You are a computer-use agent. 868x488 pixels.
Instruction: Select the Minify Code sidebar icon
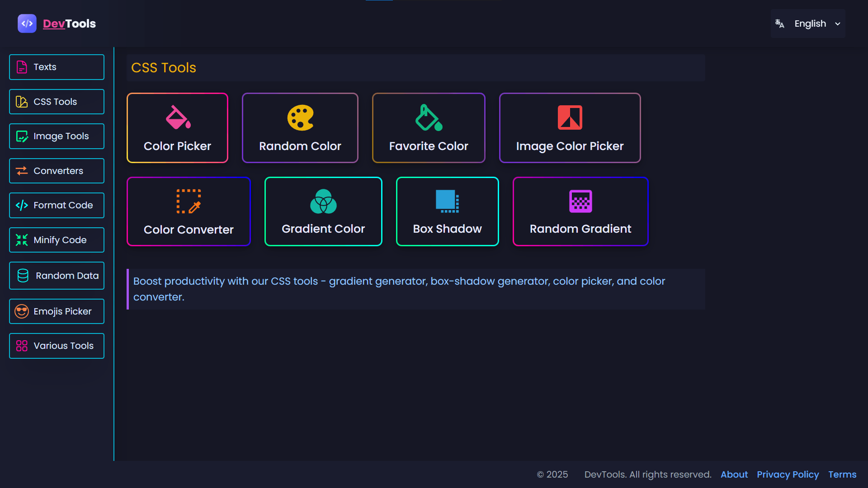pyautogui.click(x=21, y=240)
